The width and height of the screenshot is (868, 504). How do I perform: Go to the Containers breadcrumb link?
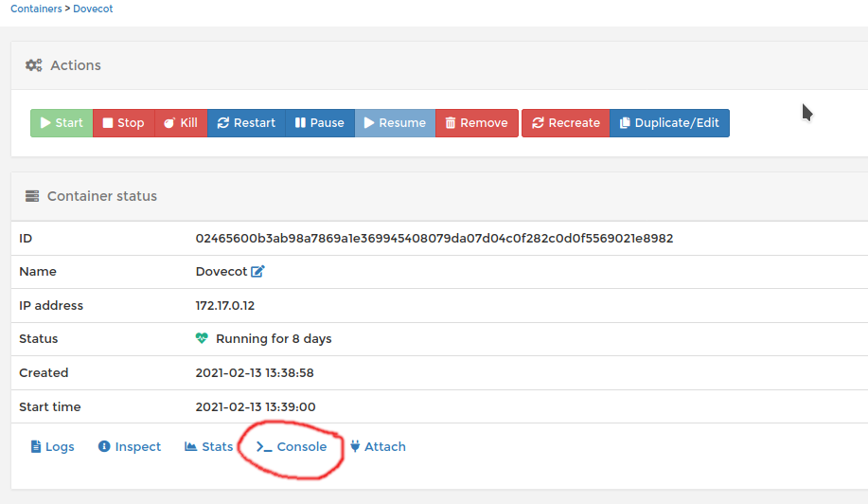click(x=36, y=9)
